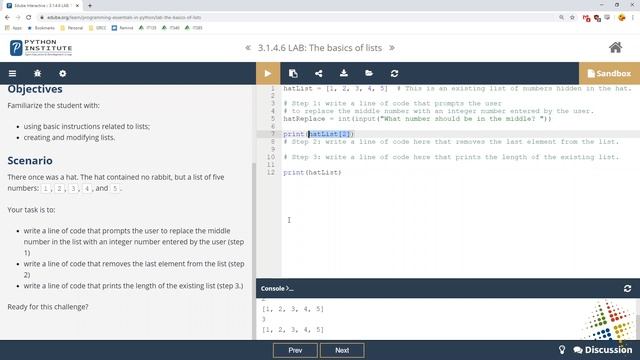
Task: Click the Step 3 comment on line 10
Action: (451, 157)
